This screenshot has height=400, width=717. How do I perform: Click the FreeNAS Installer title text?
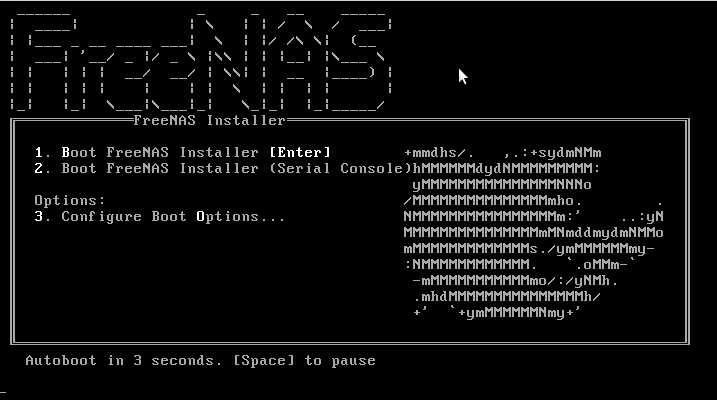[x=210, y=121]
